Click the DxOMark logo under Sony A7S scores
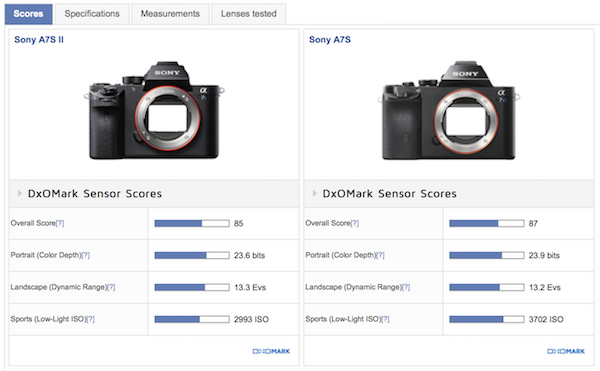 (566, 351)
